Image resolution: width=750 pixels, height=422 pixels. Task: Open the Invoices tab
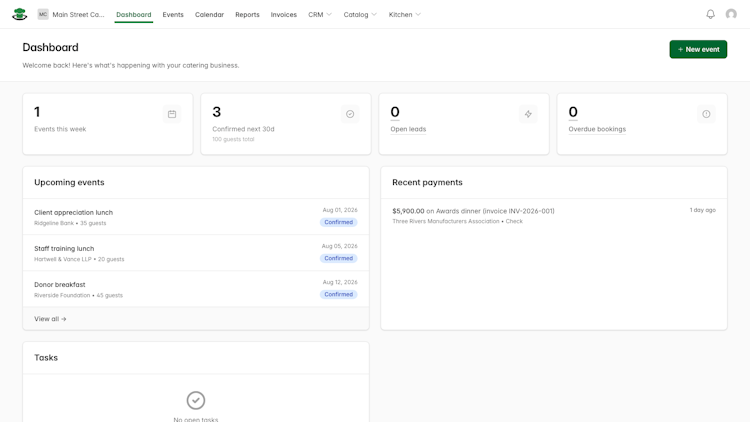pyautogui.click(x=284, y=14)
